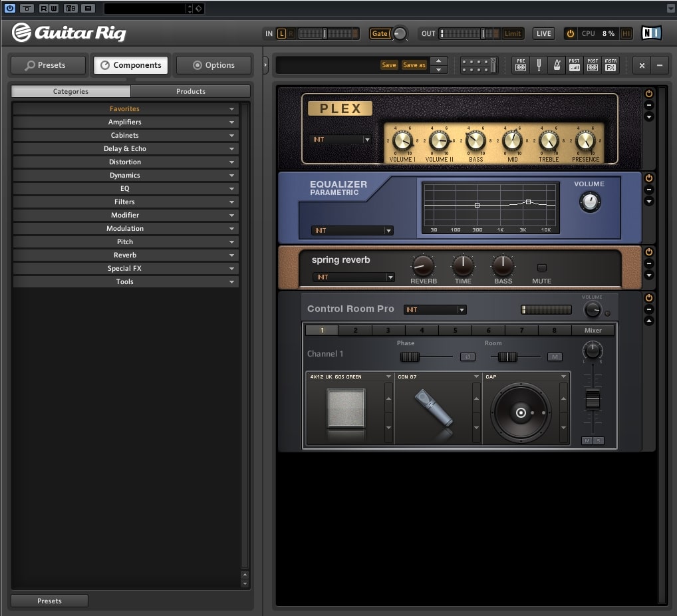Open the Spring Reverb INIT preset dropdown
Screen dimensions: 677x616
(353, 277)
